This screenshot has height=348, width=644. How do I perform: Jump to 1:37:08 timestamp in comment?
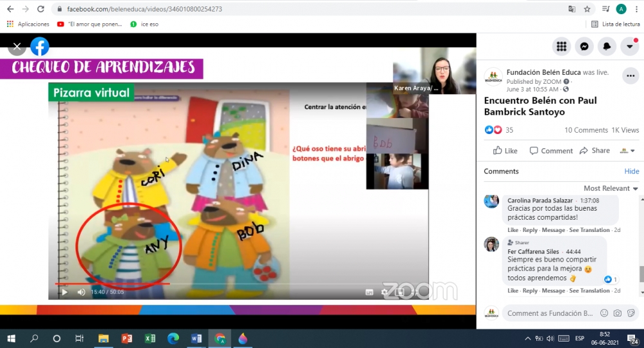click(589, 200)
